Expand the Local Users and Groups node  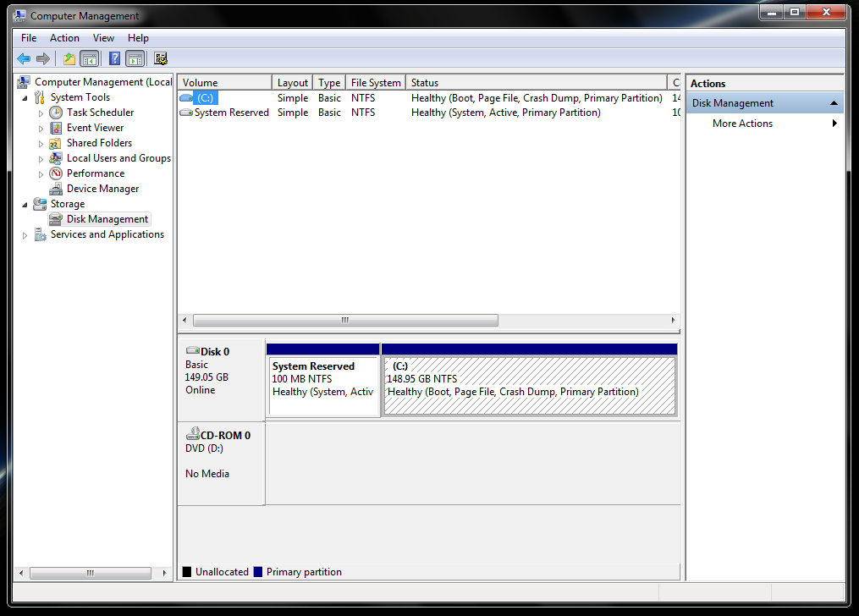click(41, 158)
